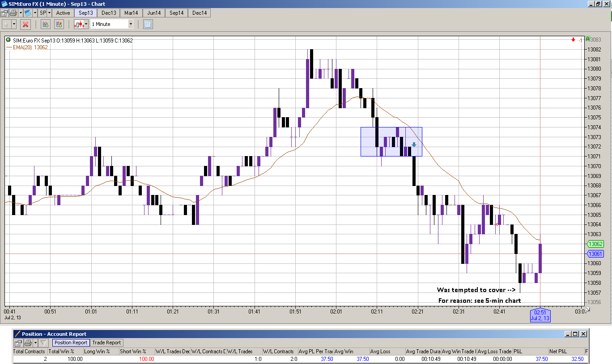Print the chart with the printer icon
Viewport: 612px width, 364px height.
(x=13, y=13)
